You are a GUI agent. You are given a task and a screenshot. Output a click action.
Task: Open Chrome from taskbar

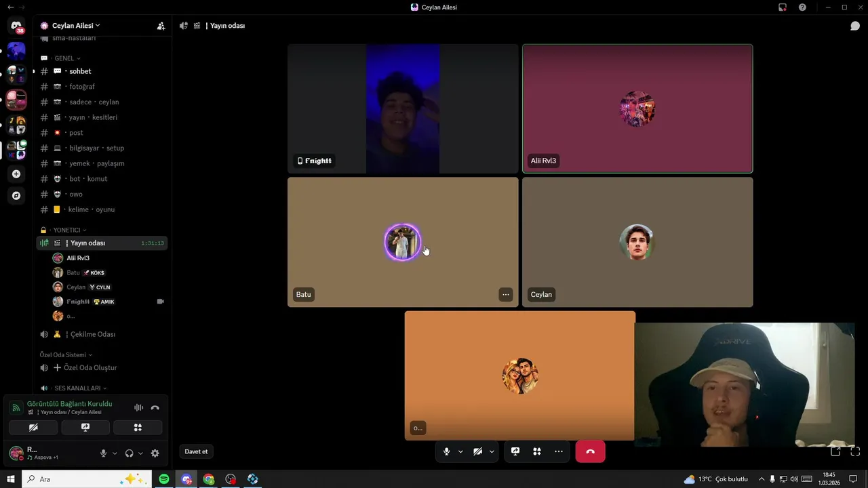(x=208, y=479)
